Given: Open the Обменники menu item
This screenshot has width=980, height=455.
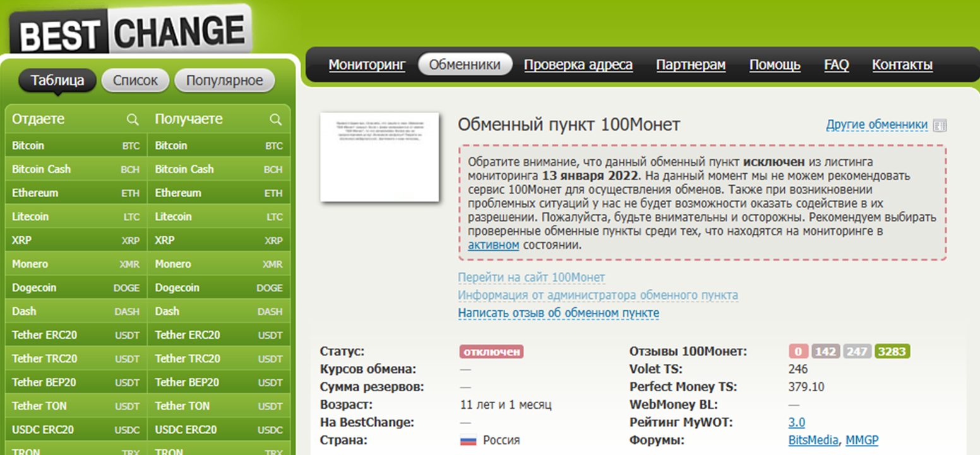Looking at the screenshot, I should (x=465, y=64).
